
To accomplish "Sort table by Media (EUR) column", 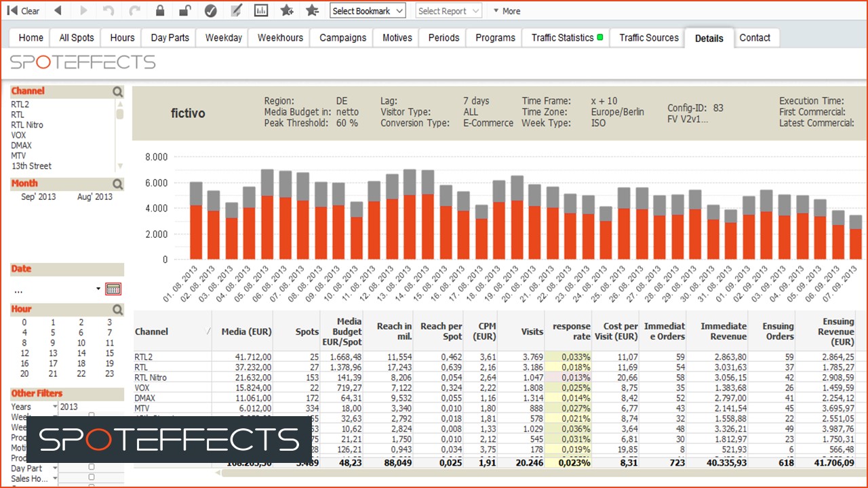I will (242, 331).
